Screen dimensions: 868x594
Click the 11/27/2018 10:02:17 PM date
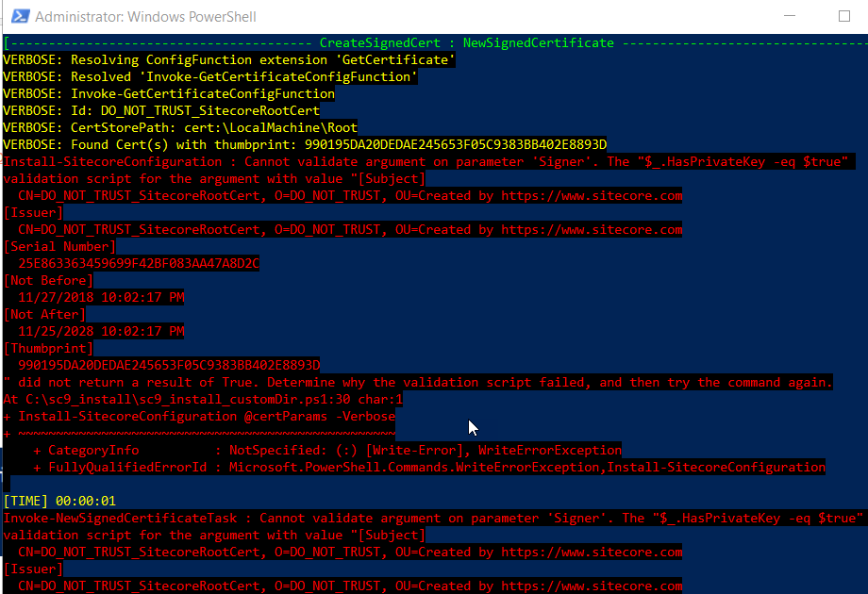click(104, 297)
